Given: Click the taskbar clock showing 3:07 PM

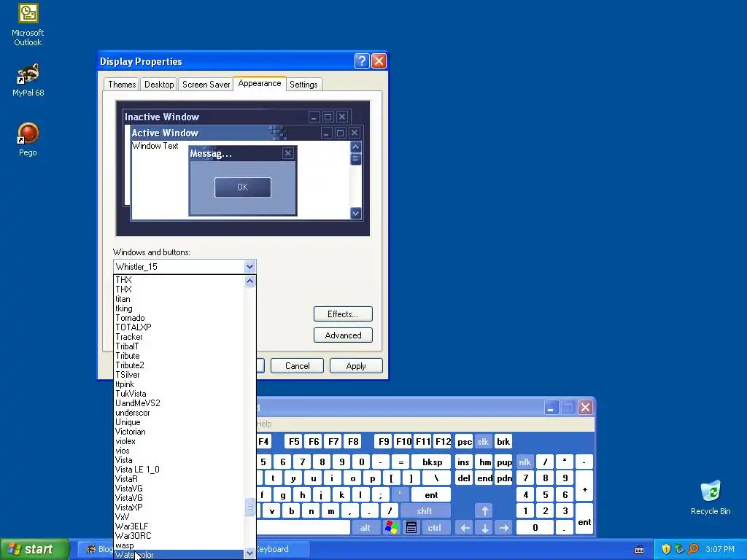Looking at the screenshot, I should click(x=719, y=549).
